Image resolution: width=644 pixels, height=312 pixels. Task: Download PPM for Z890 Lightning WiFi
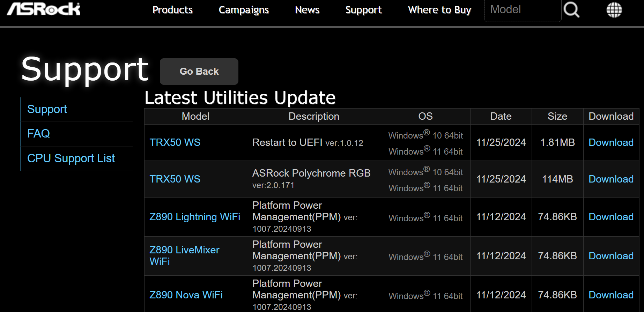[x=611, y=217]
